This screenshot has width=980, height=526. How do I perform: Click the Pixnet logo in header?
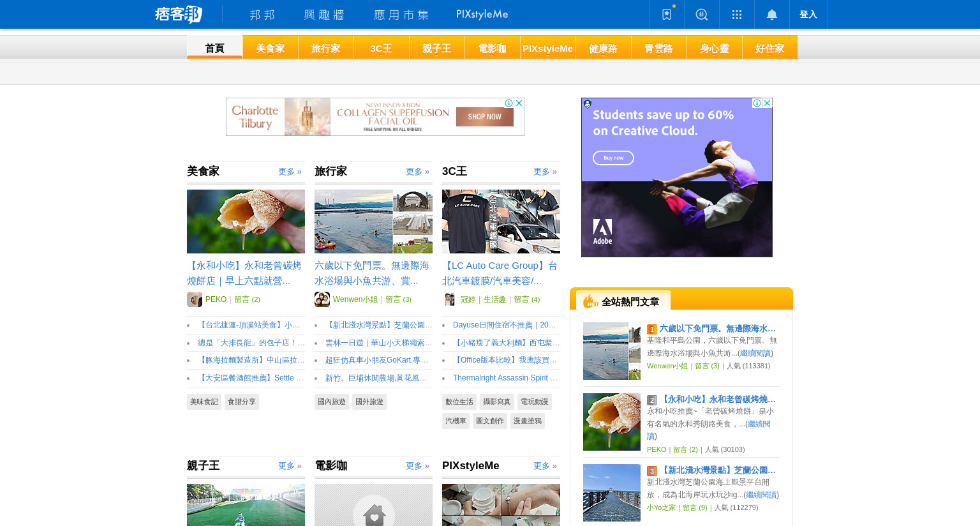coord(179,14)
